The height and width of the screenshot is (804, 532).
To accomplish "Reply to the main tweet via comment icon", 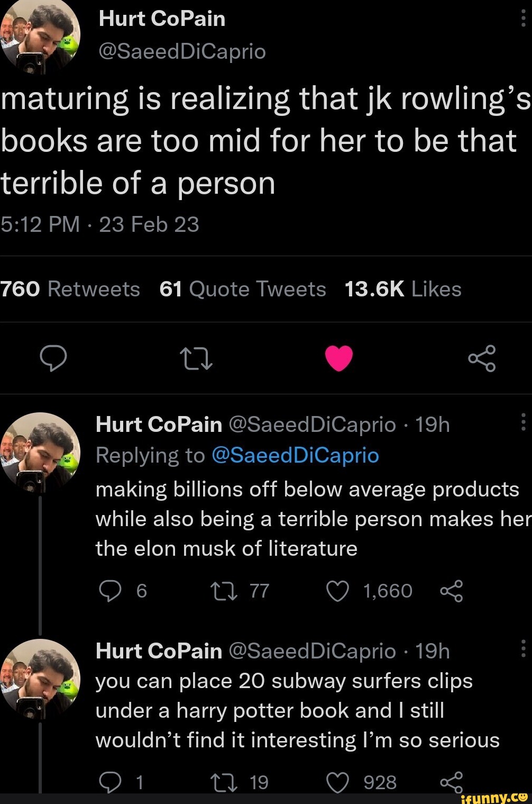I will tap(54, 358).
